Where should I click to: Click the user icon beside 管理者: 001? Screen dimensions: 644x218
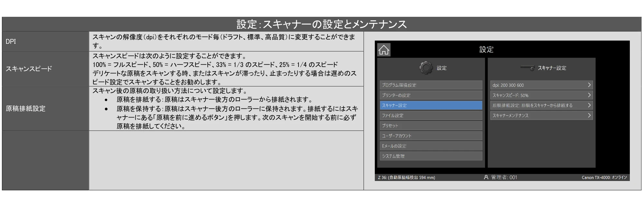486,177
